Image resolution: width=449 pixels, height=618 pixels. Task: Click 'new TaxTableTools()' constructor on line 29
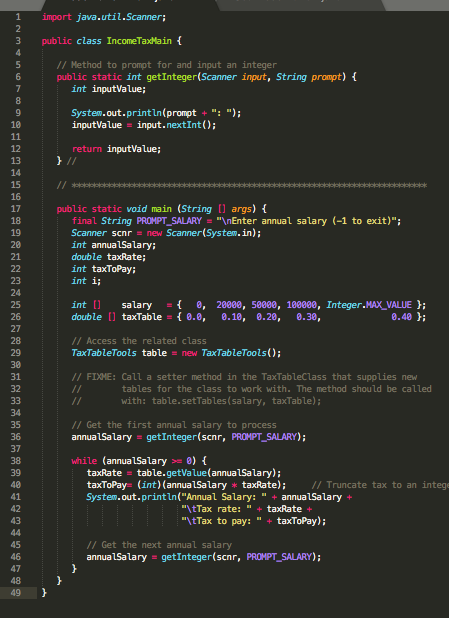coord(231,353)
